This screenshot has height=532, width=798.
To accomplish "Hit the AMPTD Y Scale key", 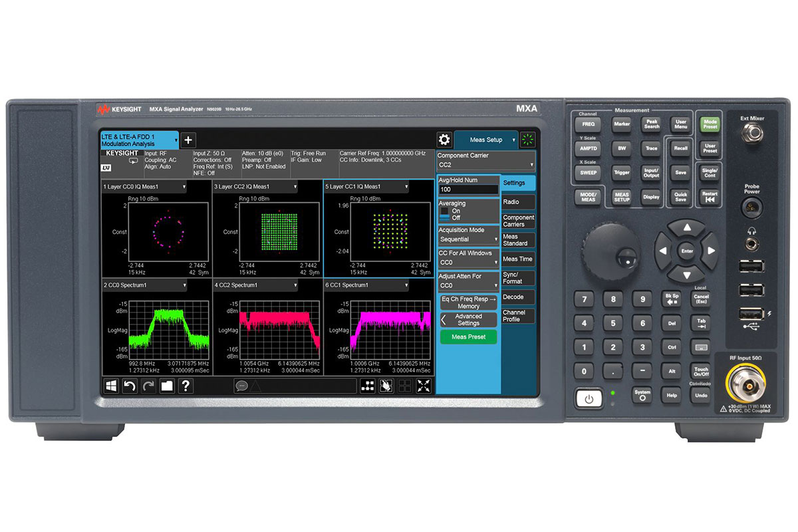I will click(588, 148).
